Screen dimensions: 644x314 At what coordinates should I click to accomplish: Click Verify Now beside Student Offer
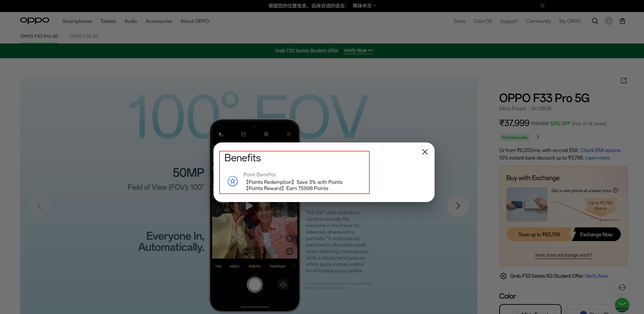[596, 276]
